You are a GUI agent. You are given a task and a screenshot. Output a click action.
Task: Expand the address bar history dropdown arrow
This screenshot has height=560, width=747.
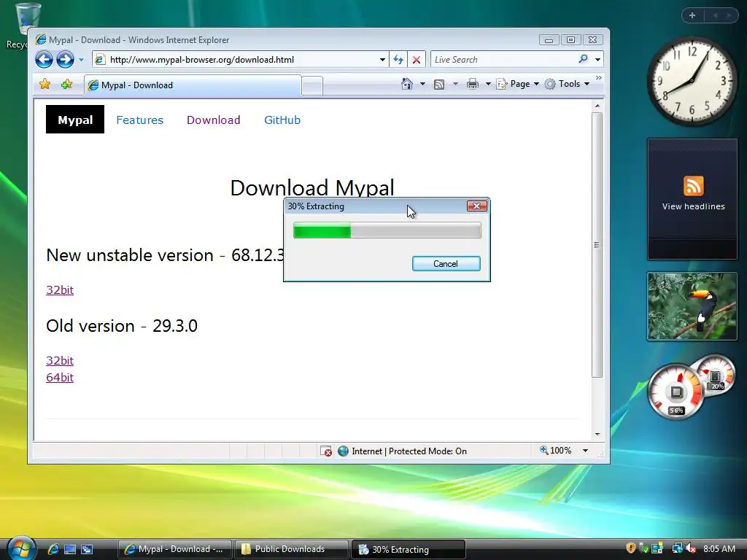[x=382, y=60]
